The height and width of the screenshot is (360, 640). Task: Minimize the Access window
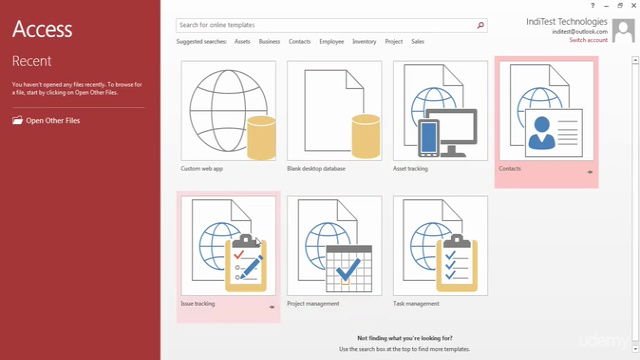(606, 6)
